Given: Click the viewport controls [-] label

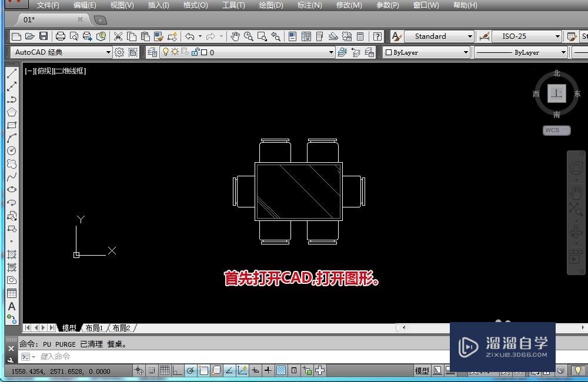Looking at the screenshot, I should tap(29, 71).
